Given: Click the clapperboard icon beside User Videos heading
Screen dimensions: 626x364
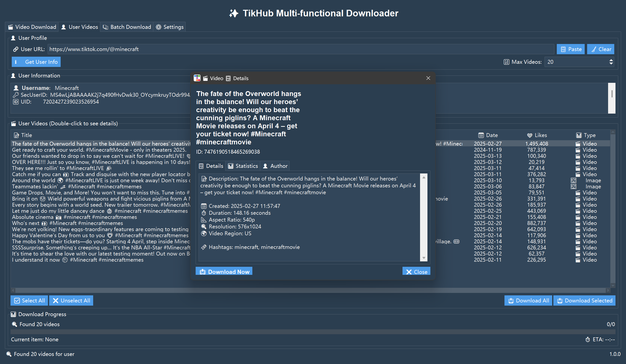Looking at the screenshot, I should click(13, 124).
